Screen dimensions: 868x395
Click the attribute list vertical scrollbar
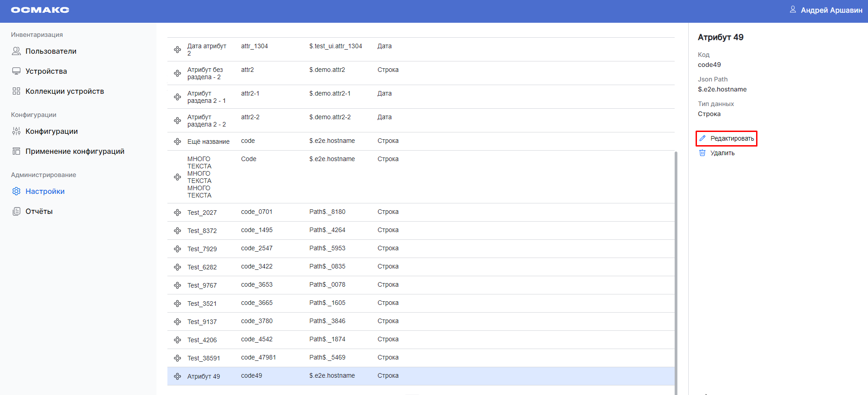click(x=676, y=273)
